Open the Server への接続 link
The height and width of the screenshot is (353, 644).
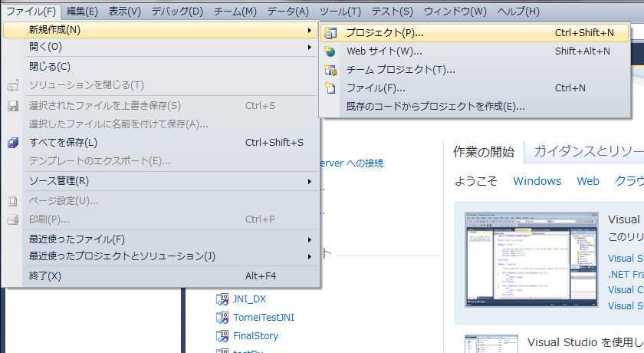coord(352,163)
